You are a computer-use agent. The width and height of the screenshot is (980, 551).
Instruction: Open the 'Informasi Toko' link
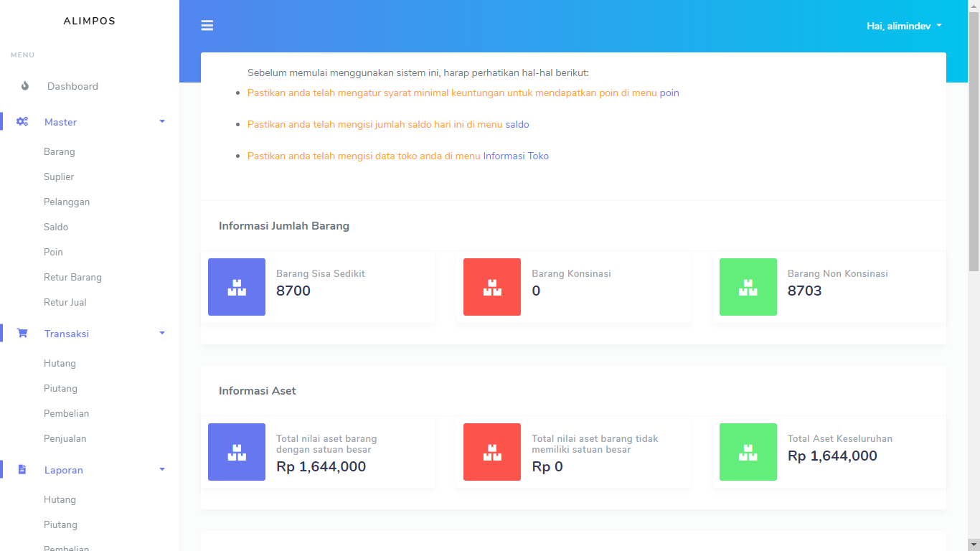click(x=516, y=156)
